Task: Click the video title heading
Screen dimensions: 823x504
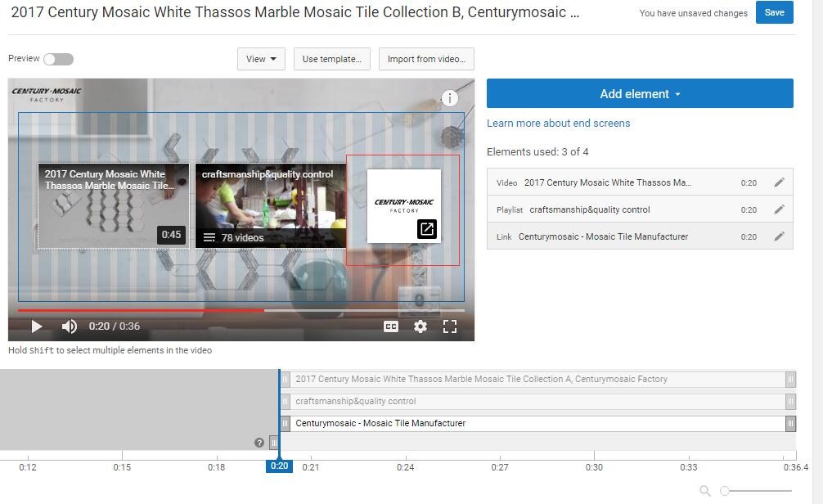Action: click(295, 12)
